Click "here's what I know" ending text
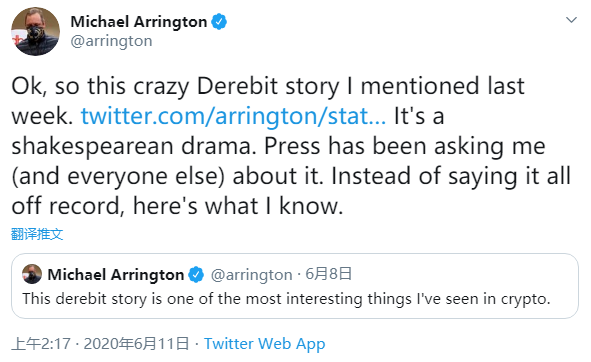591x362 pixels. tap(238, 206)
